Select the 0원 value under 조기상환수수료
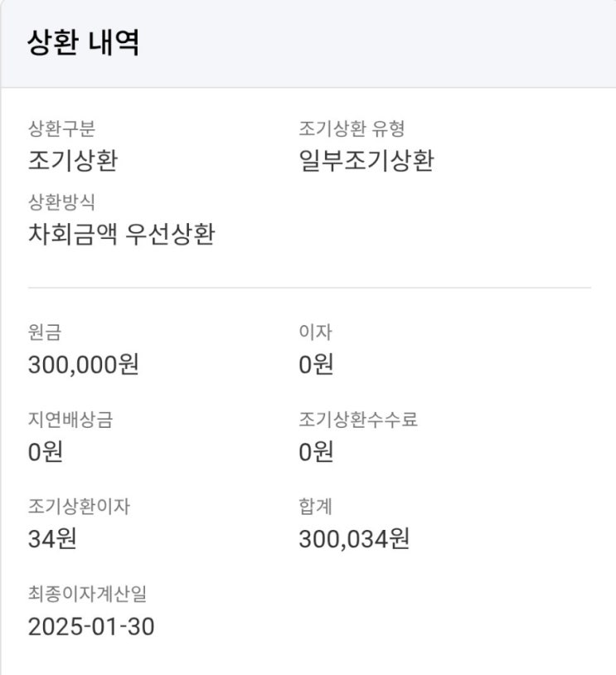 pos(317,452)
